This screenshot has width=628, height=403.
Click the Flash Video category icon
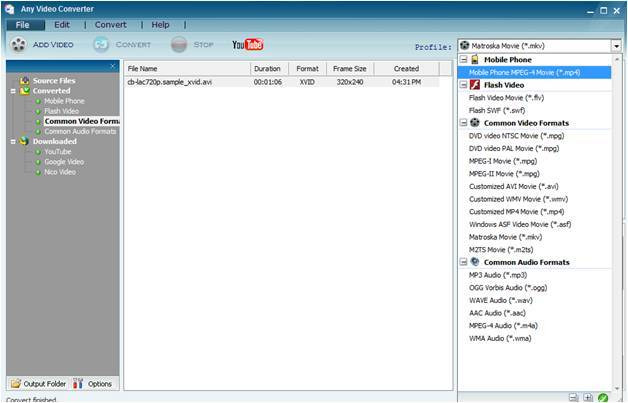pyautogui.click(x=475, y=85)
